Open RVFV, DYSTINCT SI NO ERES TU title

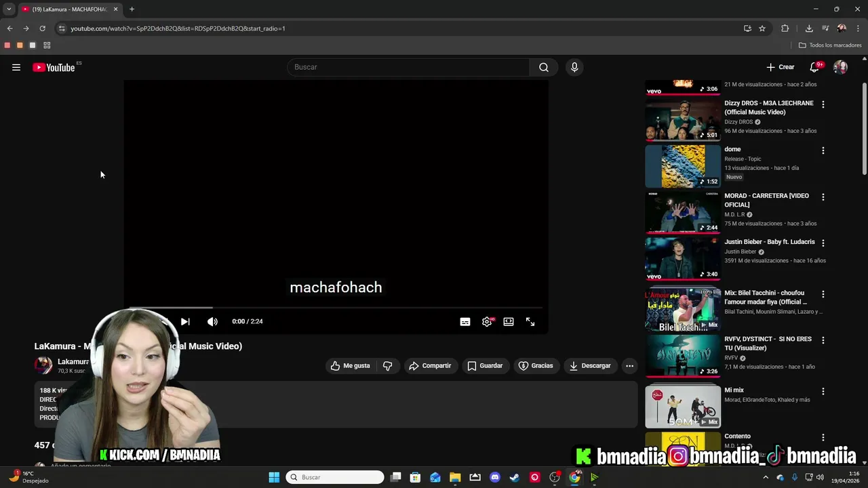pos(768,344)
